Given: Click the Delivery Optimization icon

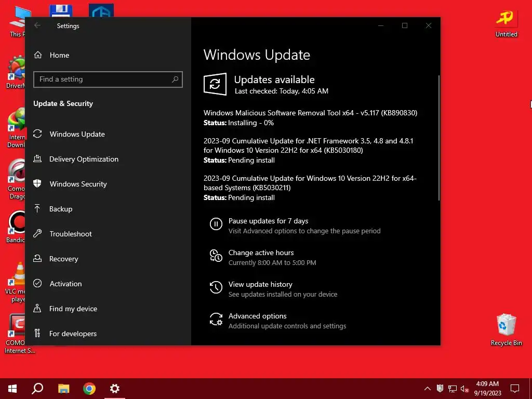Looking at the screenshot, I should tap(37, 159).
